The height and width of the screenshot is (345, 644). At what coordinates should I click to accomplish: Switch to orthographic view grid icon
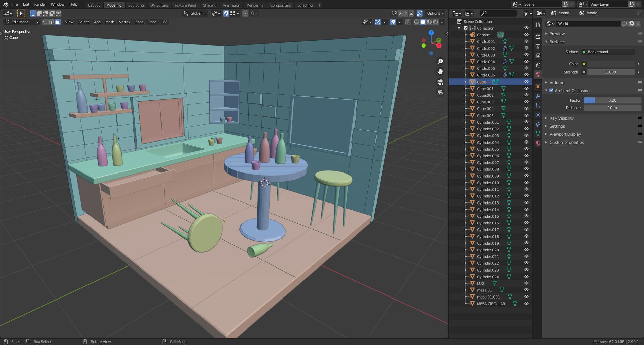tap(440, 92)
